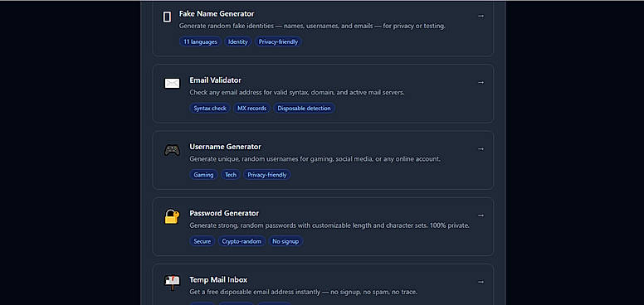
Task: Click the 'Syntax check' tag
Action: pos(210,109)
